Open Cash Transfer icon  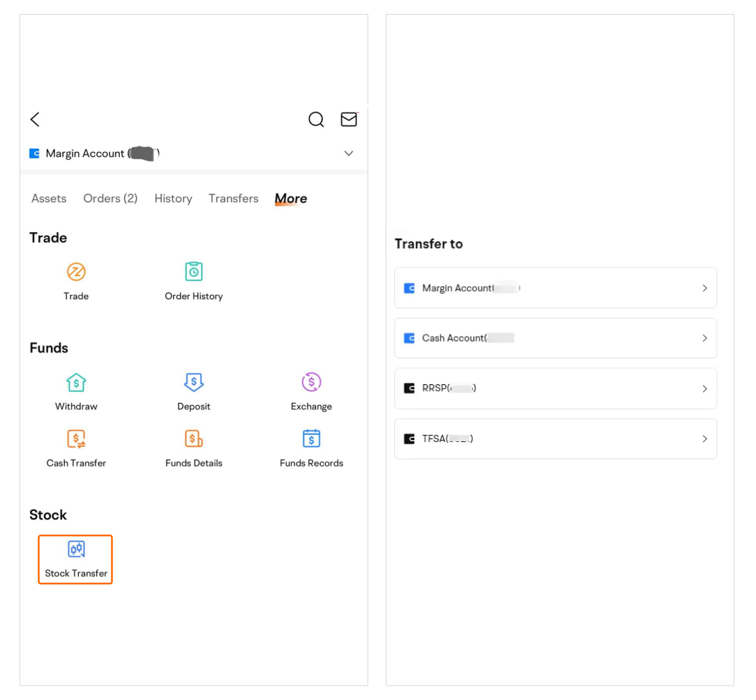[x=76, y=439]
